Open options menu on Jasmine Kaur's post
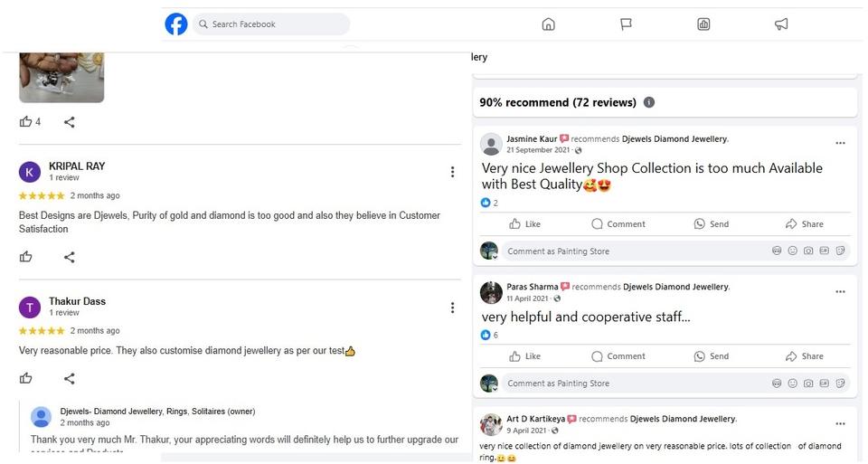 [840, 143]
